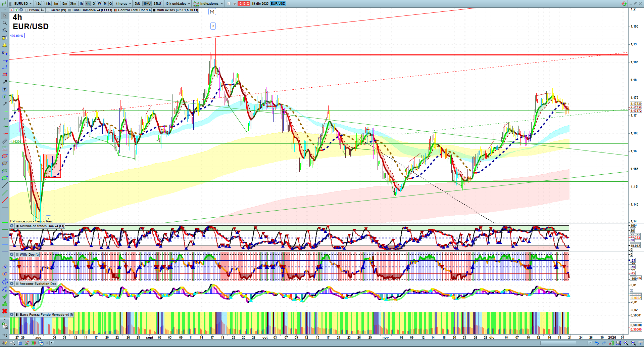This screenshot has width=644, height=347.
Task: Toggle the 10kU units button
Action: [147, 4]
